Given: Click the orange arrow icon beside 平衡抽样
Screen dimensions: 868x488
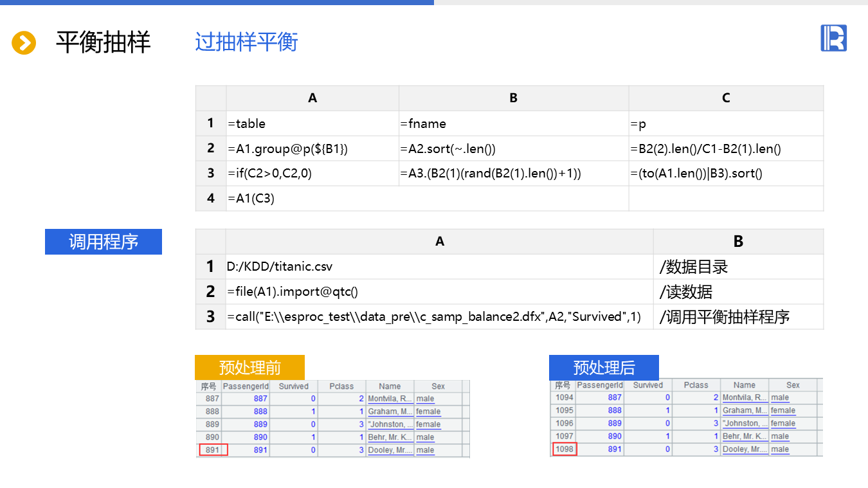Looking at the screenshot, I should point(24,43).
